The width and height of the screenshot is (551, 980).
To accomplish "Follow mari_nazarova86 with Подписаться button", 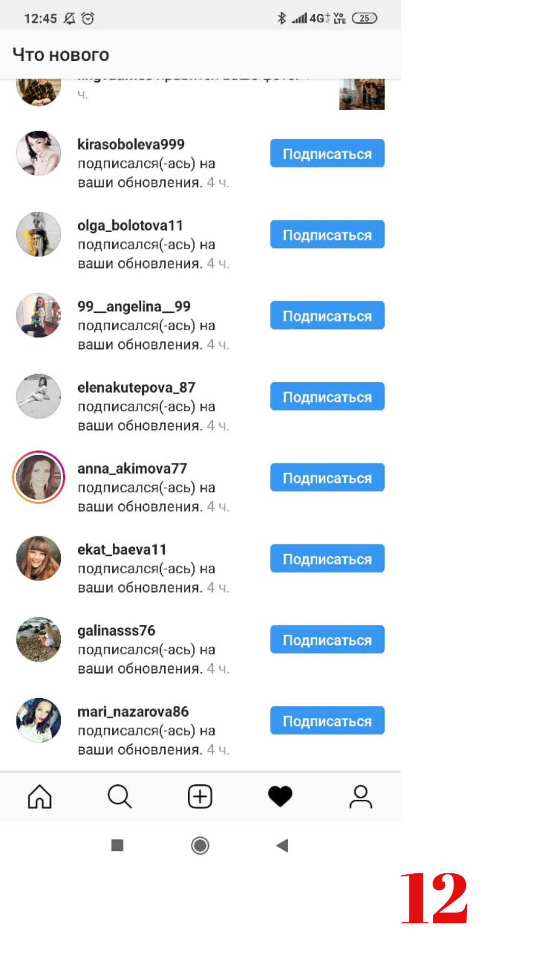I will 327,720.
